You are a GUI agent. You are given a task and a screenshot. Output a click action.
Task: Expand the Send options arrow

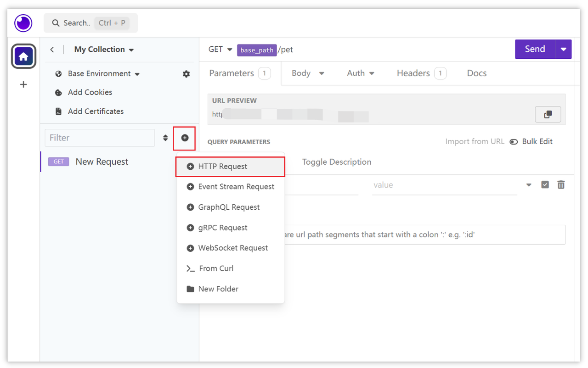(563, 50)
